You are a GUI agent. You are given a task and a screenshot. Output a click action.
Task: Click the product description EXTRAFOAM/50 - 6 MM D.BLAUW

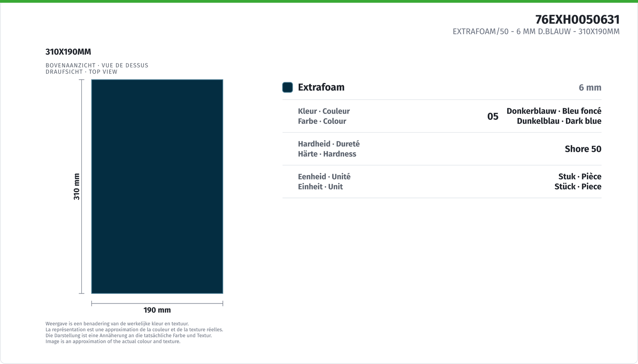pos(536,31)
